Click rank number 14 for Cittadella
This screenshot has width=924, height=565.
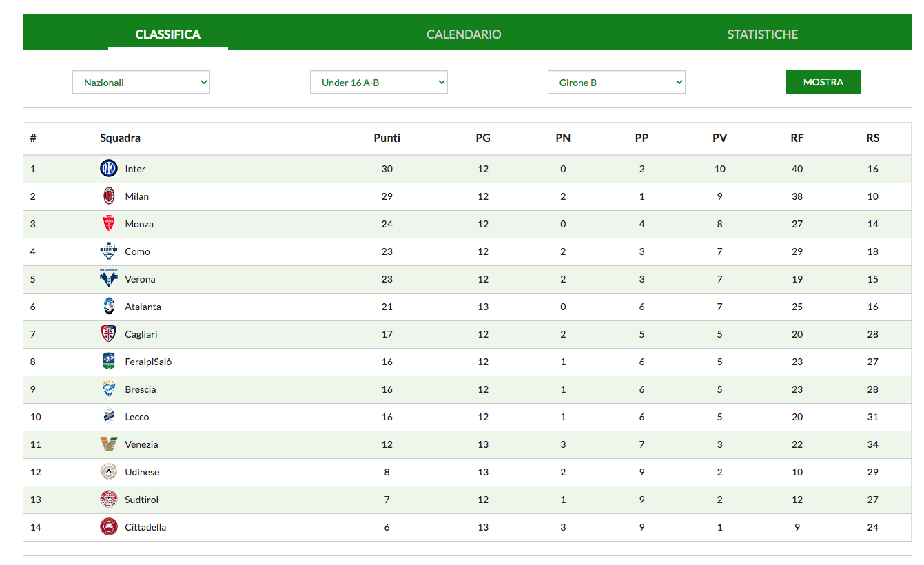coord(36,527)
